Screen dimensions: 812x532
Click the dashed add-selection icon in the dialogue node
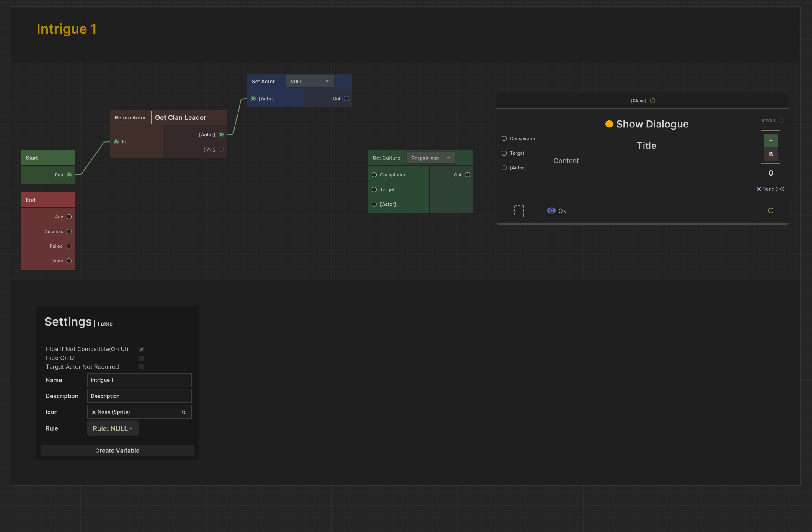pos(520,211)
